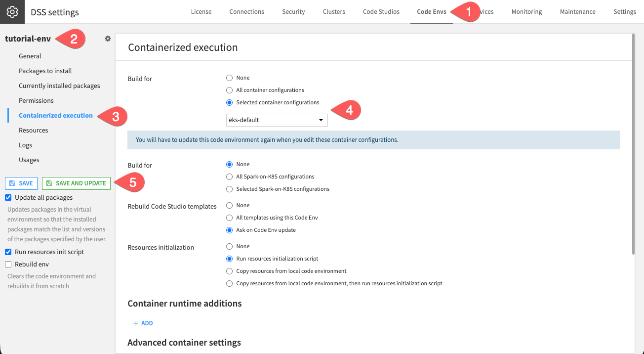Click the tutorial-env environment name
Image resolution: width=644 pixels, height=354 pixels.
tap(28, 39)
